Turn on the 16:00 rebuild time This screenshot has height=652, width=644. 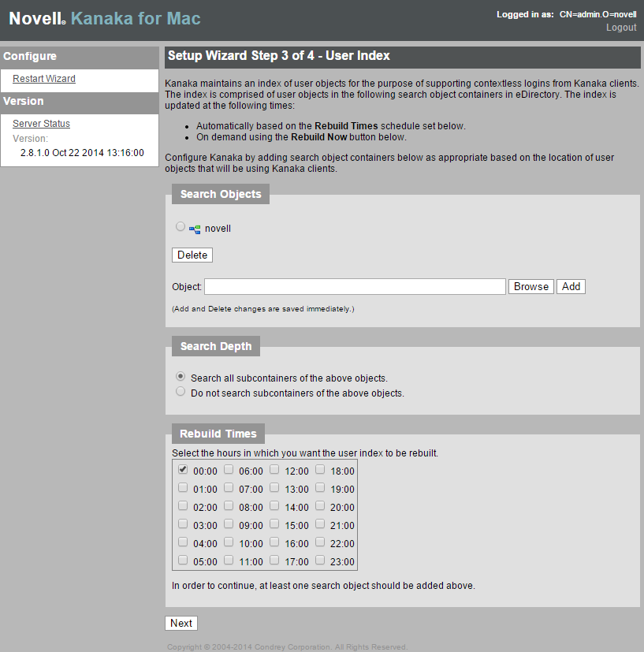[x=274, y=542]
